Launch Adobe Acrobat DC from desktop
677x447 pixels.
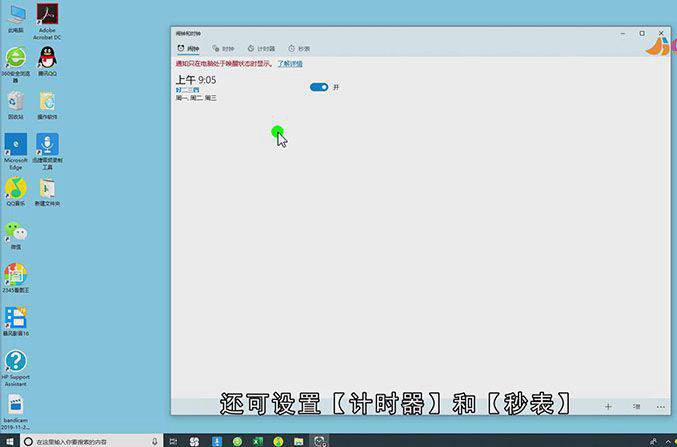pos(47,22)
